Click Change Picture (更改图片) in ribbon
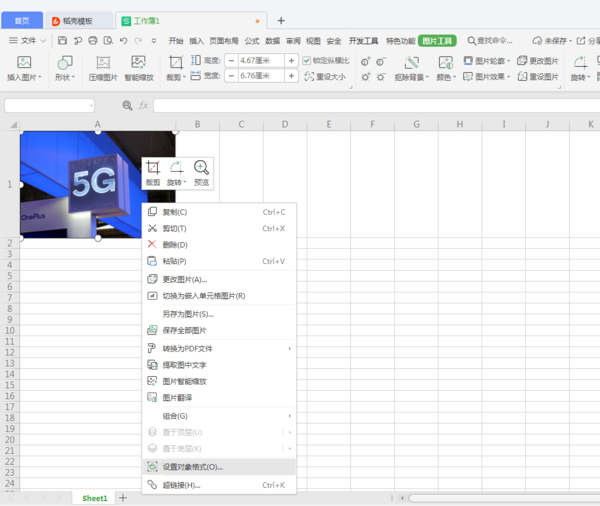 point(538,60)
